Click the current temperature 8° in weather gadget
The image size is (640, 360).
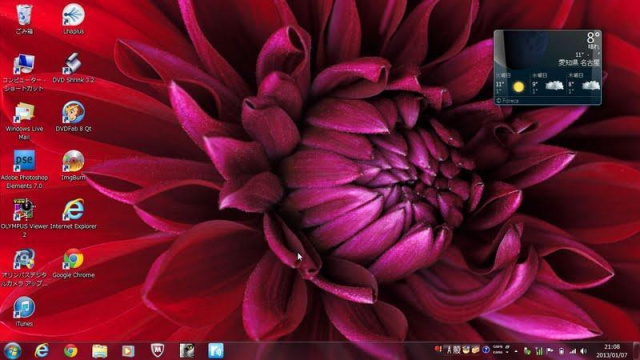[x=593, y=38]
